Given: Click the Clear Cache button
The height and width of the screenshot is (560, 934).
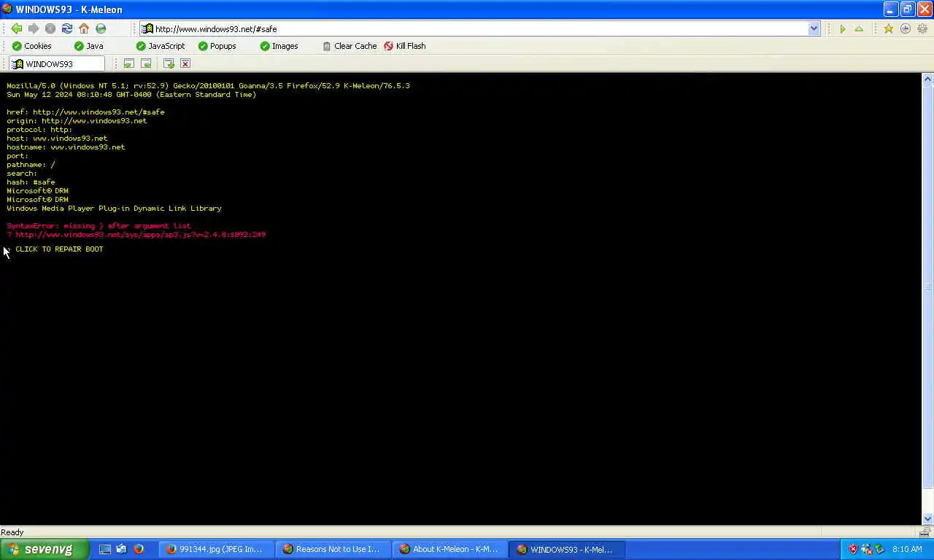Looking at the screenshot, I should [x=350, y=46].
